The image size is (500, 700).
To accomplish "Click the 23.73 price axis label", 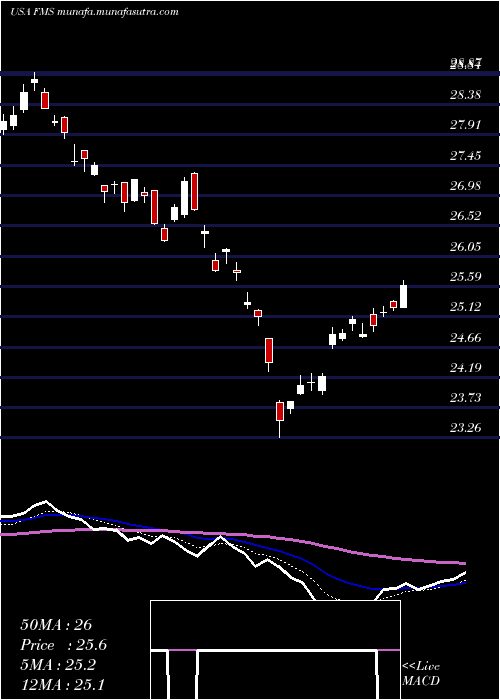I will pyautogui.click(x=466, y=398).
